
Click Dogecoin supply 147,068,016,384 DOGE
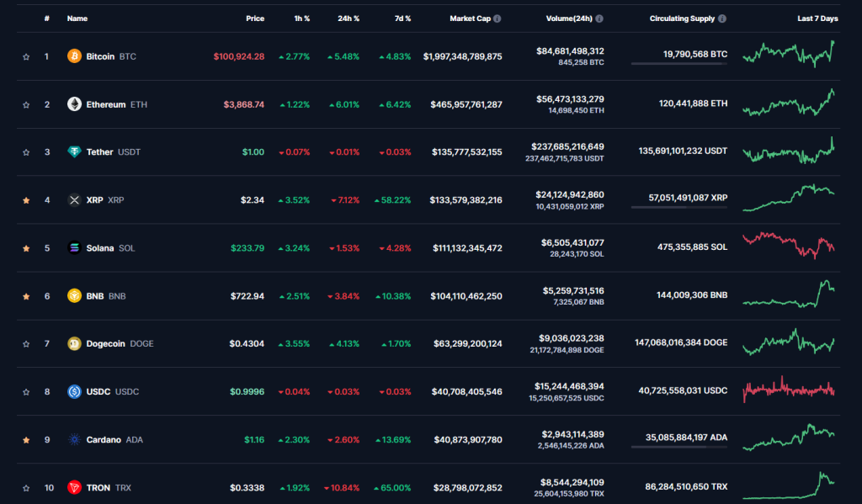pos(681,342)
